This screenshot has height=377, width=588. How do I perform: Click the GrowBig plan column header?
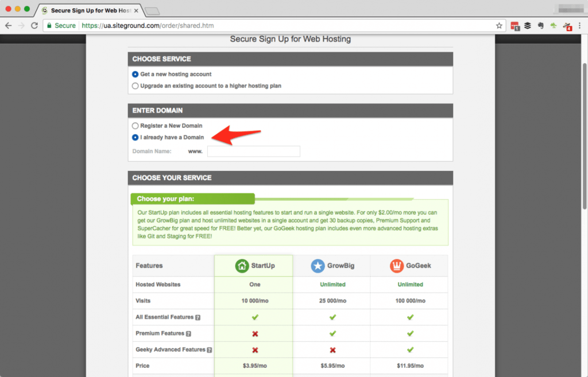pos(331,266)
